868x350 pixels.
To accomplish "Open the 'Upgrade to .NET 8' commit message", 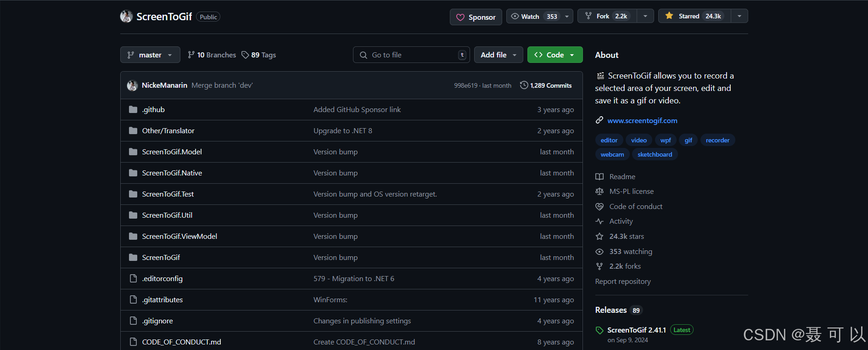I will click(x=343, y=130).
